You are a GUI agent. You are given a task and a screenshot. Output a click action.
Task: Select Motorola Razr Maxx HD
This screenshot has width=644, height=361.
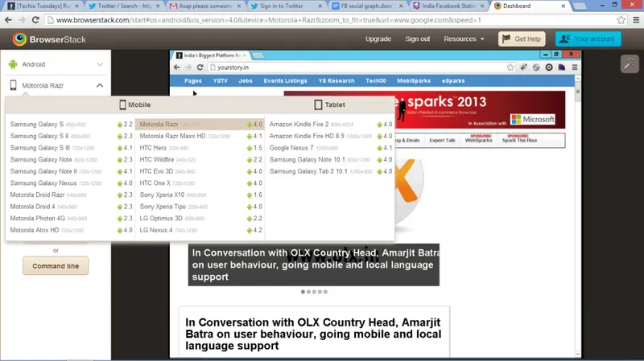tap(200, 136)
